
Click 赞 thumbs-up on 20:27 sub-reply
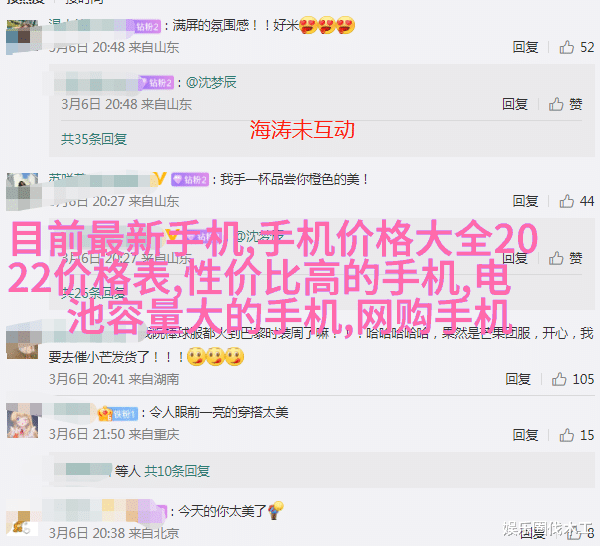click(x=566, y=258)
